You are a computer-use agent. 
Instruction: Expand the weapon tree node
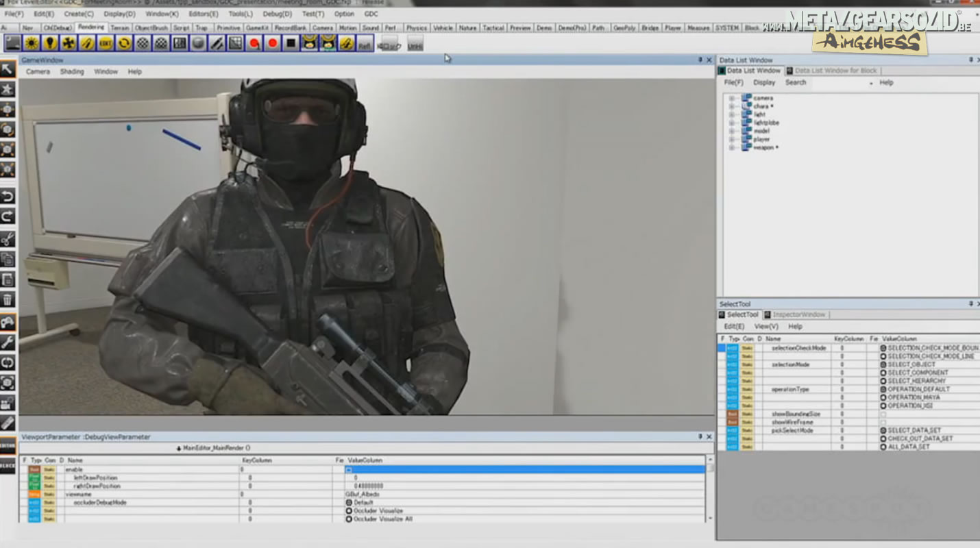(x=731, y=147)
